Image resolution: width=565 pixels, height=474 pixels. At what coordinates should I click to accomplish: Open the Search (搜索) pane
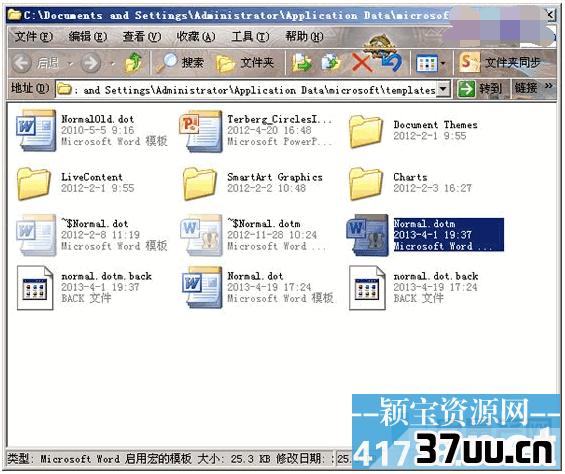point(180,63)
